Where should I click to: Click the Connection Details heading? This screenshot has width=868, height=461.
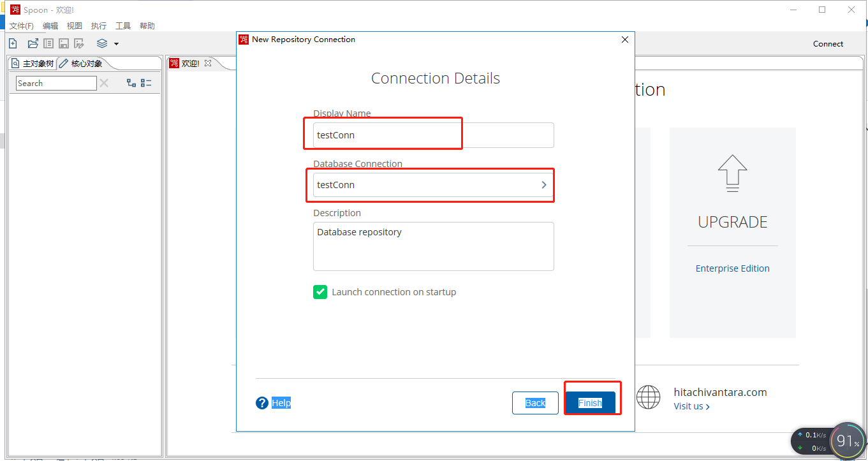pos(436,78)
